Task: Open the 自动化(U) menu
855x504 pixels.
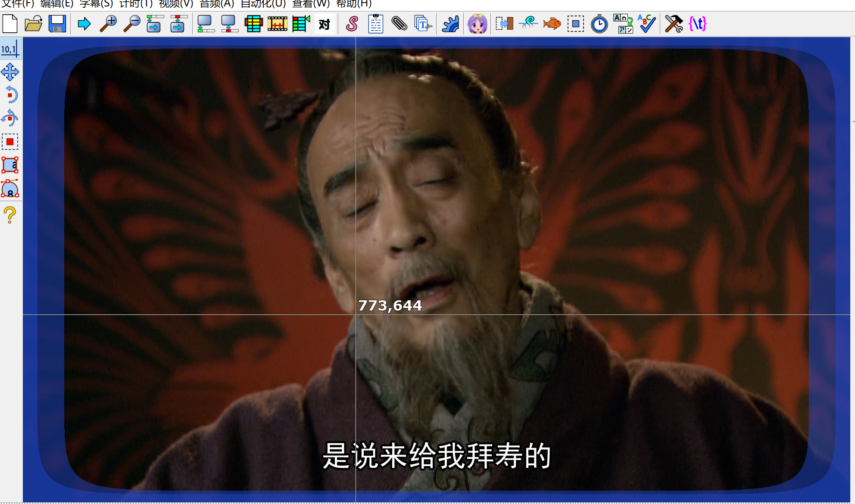Action: click(x=263, y=4)
